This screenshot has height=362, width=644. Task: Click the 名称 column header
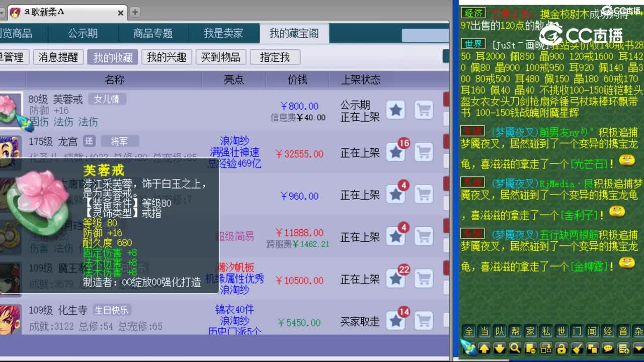(x=114, y=79)
